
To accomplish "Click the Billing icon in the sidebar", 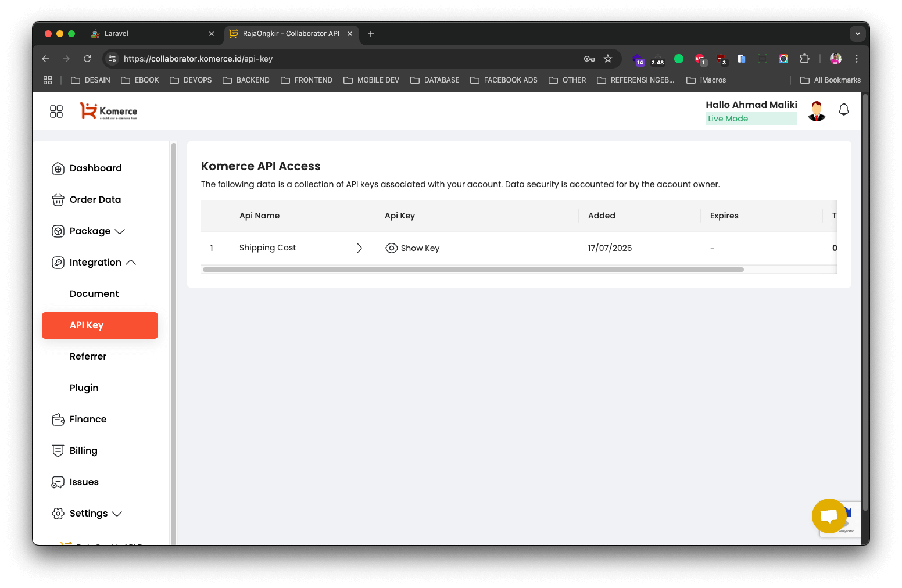I will (58, 451).
